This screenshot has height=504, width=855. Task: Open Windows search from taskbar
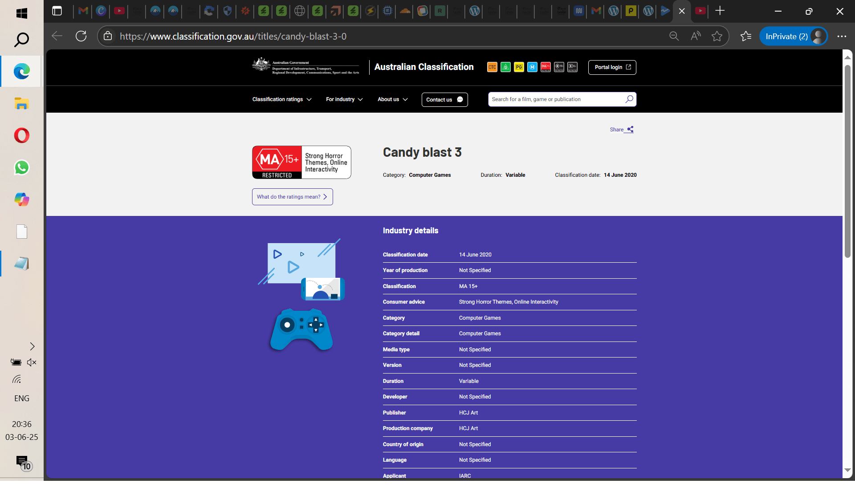pos(21,40)
